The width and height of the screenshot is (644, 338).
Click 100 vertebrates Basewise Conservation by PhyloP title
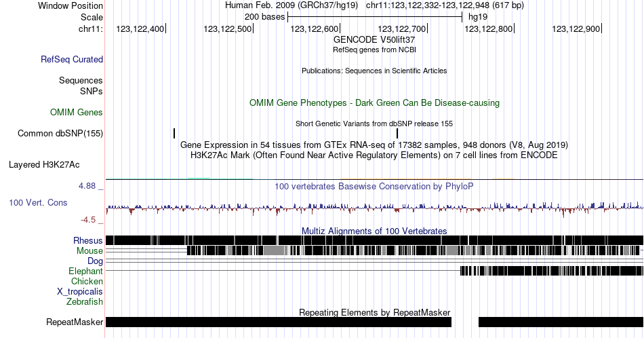pos(374,187)
